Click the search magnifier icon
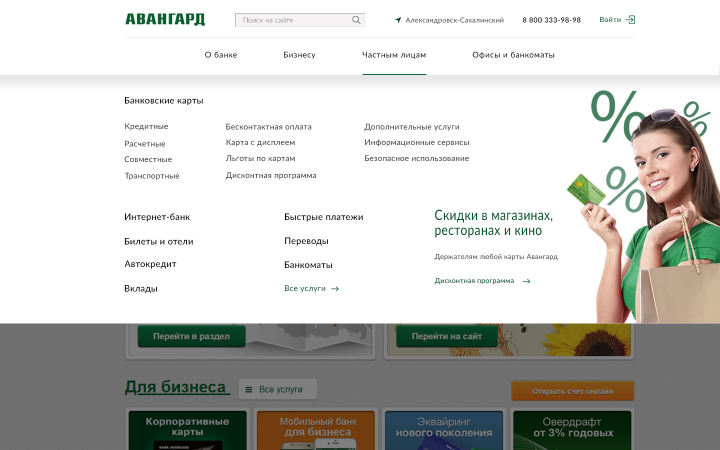This screenshot has height=450, width=720. pyautogui.click(x=356, y=20)
